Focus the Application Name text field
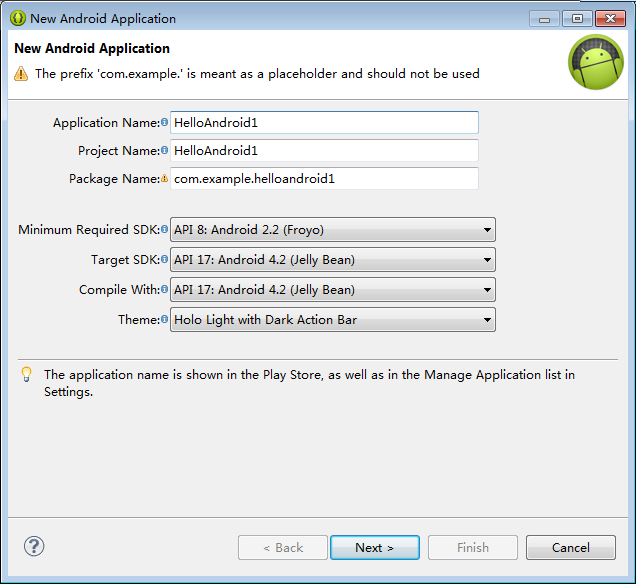This screenshot has width=636, height=584. point(324,122)
